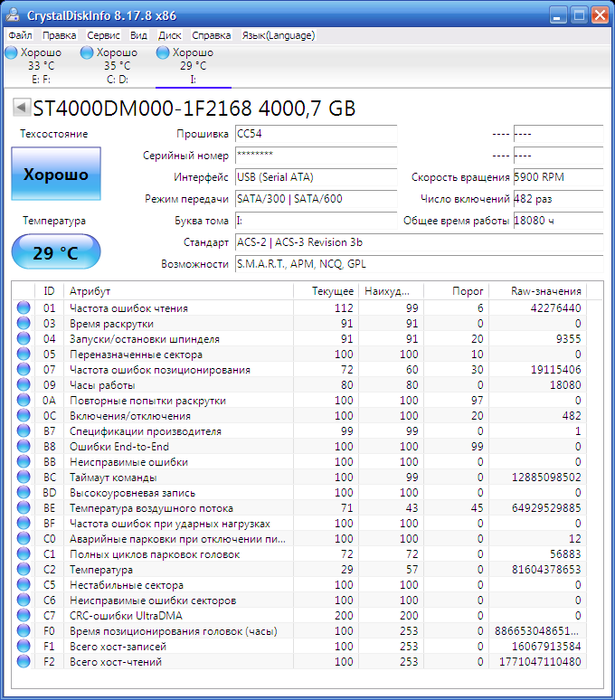Viewport: 615px width, 700px height.
Task: Click raw value 19115406
Action: click(x=555, y=370)
